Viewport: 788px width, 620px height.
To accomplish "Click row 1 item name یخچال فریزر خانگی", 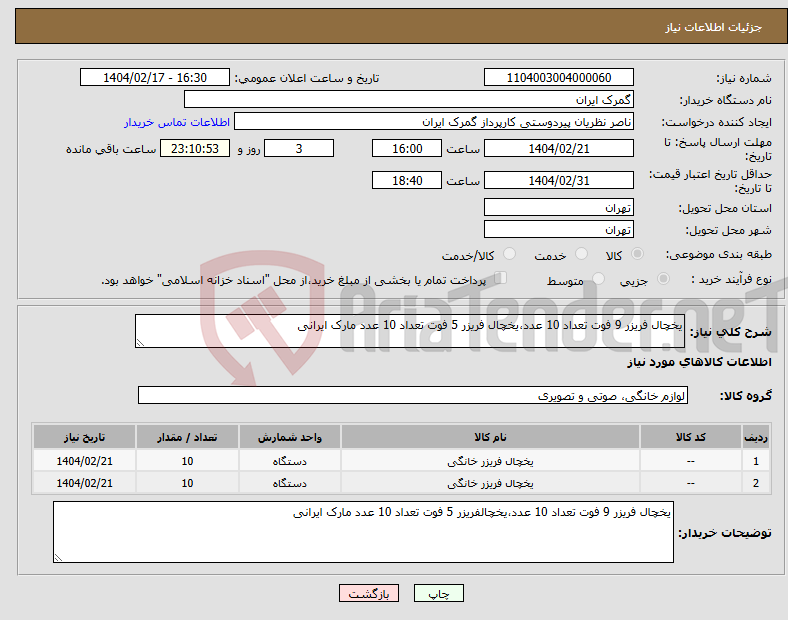I will 490,461.
